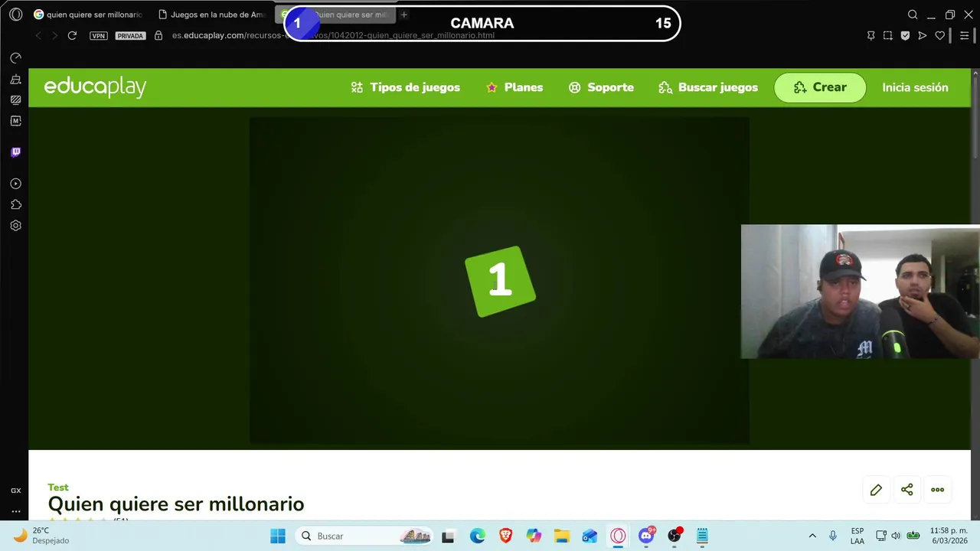Open the Task View icon on taskbar
Screen dimensions: 980x551
pyautogui.click(x=448, y=536)
